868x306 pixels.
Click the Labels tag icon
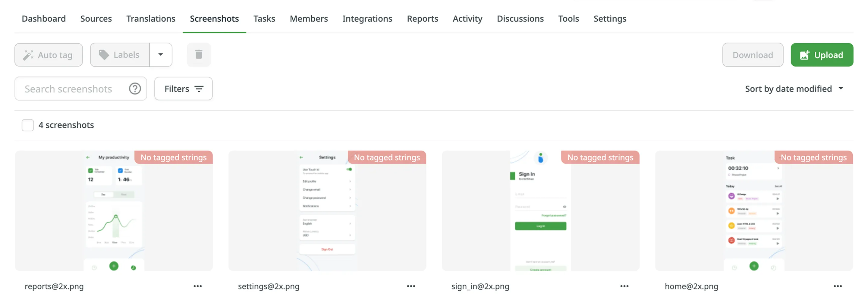[x=104, y=55]
